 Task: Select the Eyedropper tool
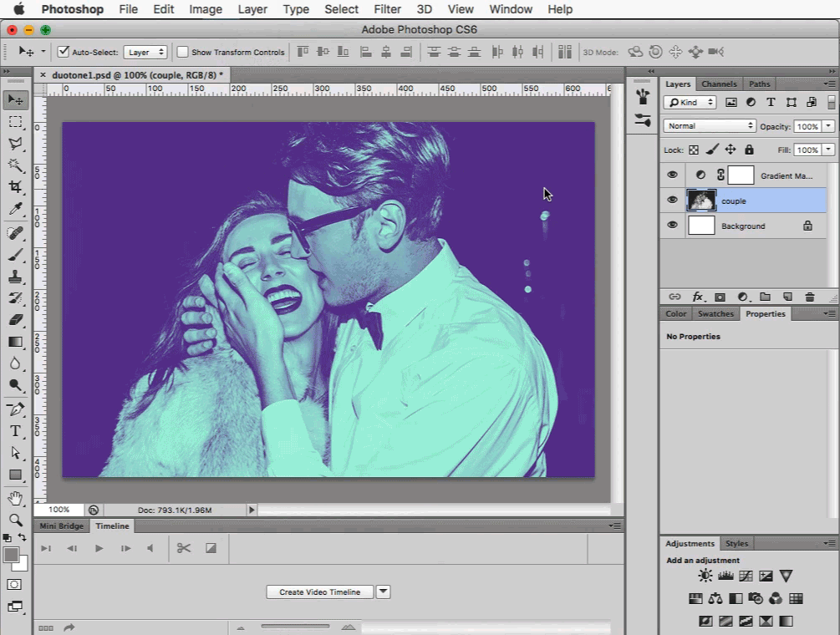point(15,210)
